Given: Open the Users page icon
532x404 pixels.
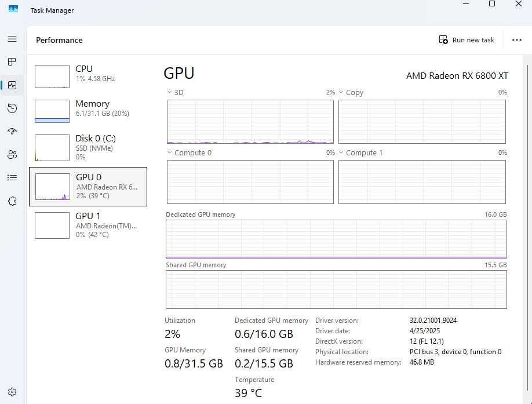Looking at the screenshot, I should click(x=12, y=155).
